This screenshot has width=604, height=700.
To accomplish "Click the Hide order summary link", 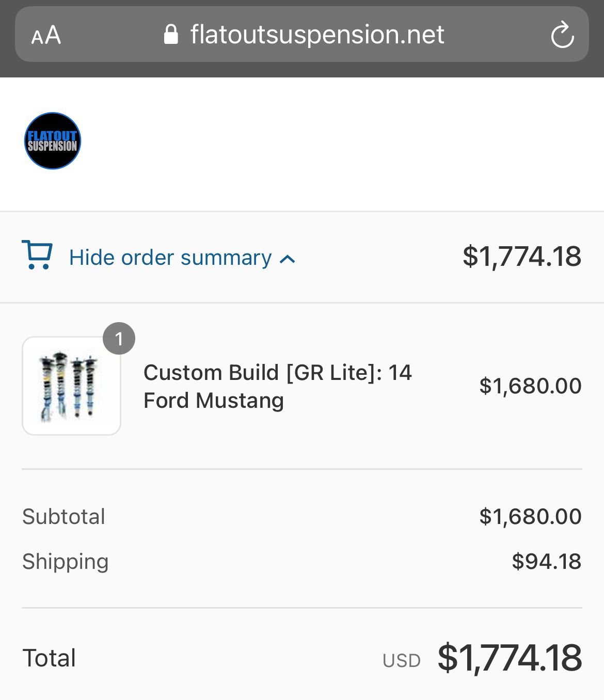I will click(170, 258).
